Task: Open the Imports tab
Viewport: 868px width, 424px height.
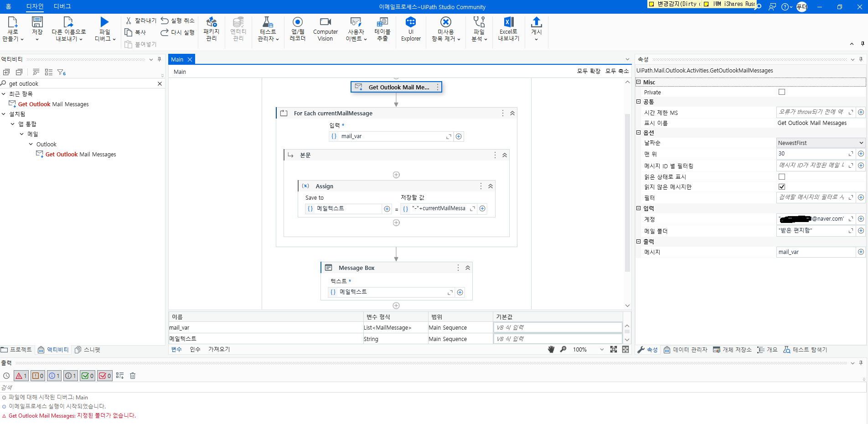Action: point(219,349)
